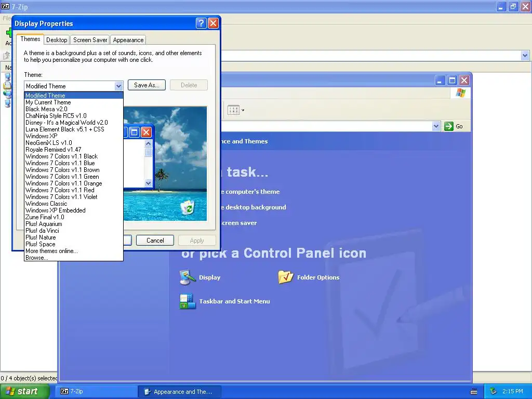Image resolution: width=532 pixels, height=399 pixels.
Task: Click the 7-Zip taskbar button
Action: [96, 391]
